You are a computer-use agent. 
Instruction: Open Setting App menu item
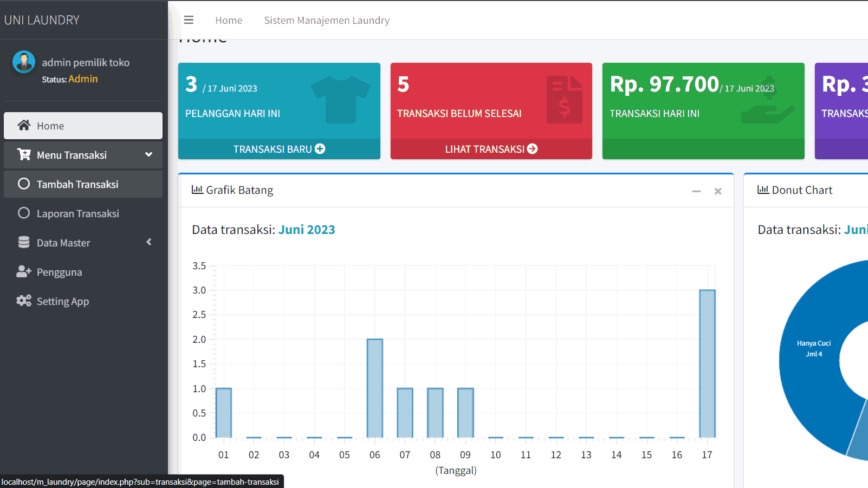pos(83,301)
